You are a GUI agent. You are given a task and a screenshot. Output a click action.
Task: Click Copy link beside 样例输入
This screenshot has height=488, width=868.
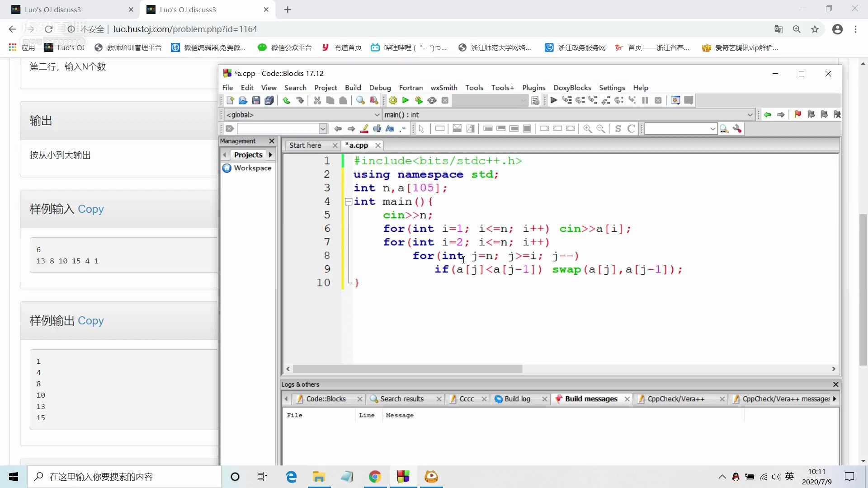[x=90, y=209]
